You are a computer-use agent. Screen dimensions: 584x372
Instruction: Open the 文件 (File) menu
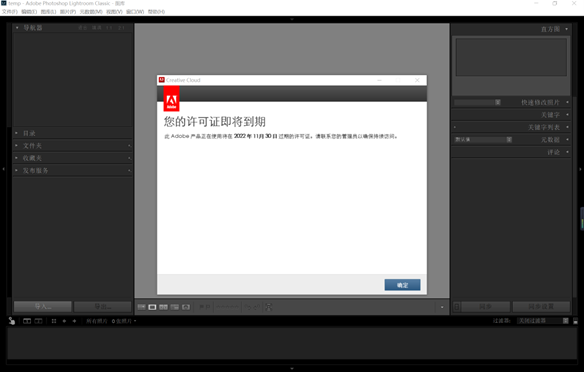click(10, 12)
